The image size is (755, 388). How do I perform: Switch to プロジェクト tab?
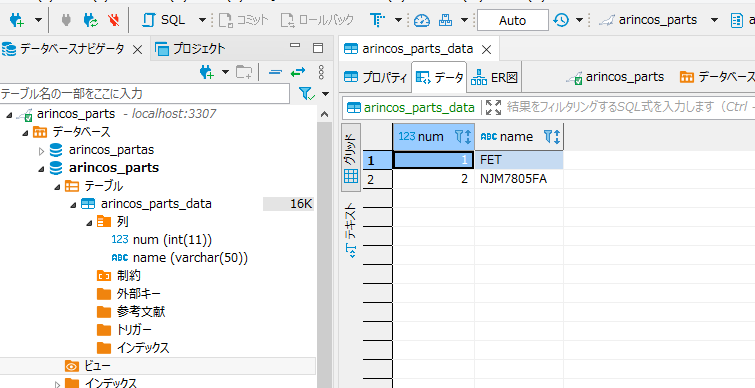pos(190,48)
